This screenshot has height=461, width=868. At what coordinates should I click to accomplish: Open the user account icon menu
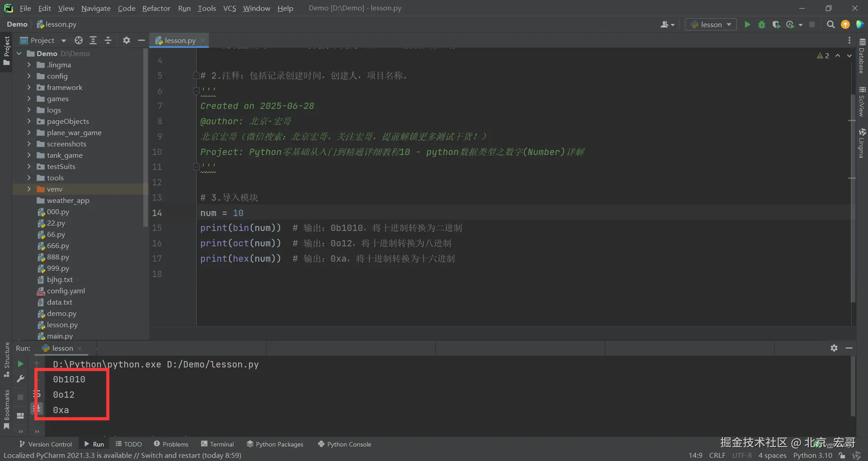click(667, 24)
